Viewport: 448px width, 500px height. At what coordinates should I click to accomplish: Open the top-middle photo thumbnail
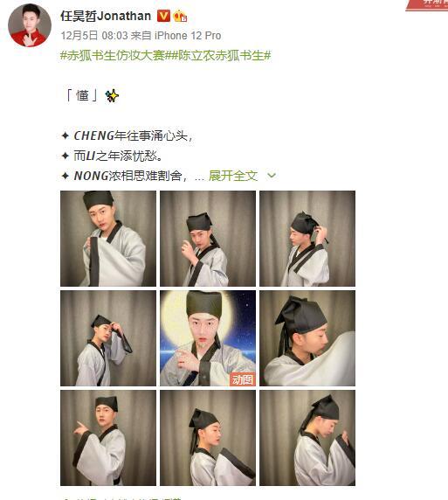208,239
